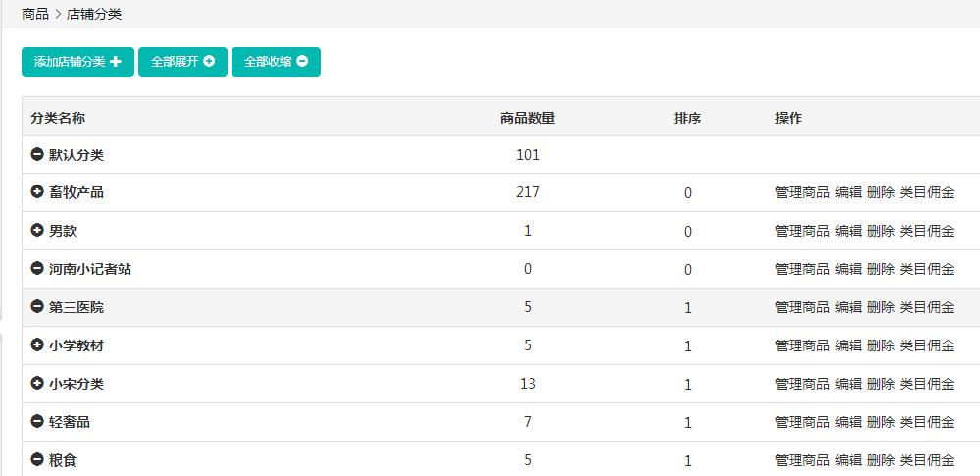Click 编辑 for 小宋分类

(x=849, y=385)
